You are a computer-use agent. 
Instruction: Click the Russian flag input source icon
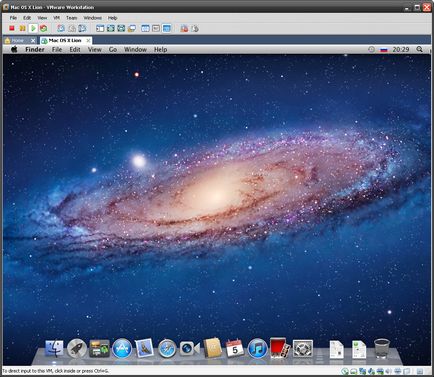pos(384,50)
